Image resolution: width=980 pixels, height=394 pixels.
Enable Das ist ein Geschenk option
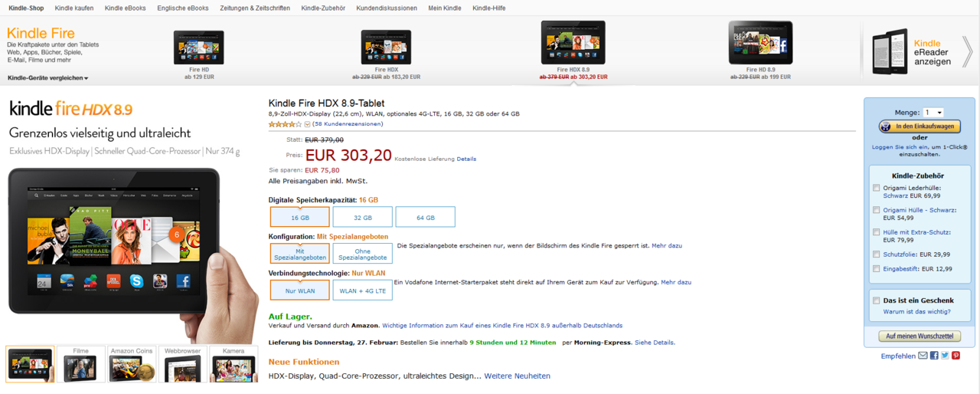tap(877, 300)
